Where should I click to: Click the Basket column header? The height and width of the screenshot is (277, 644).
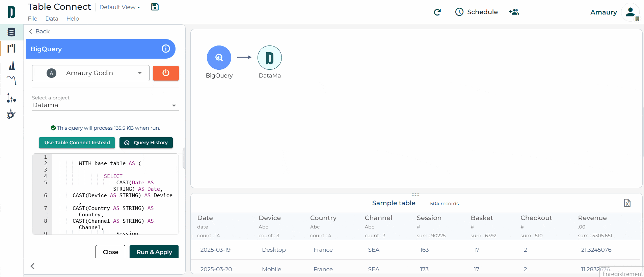482,218
